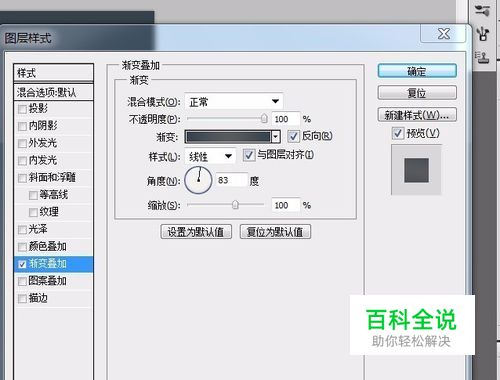Click 设置为默认值 make default button
The height and width of the screenshot is (380, 500).
(x=196, y=232)
